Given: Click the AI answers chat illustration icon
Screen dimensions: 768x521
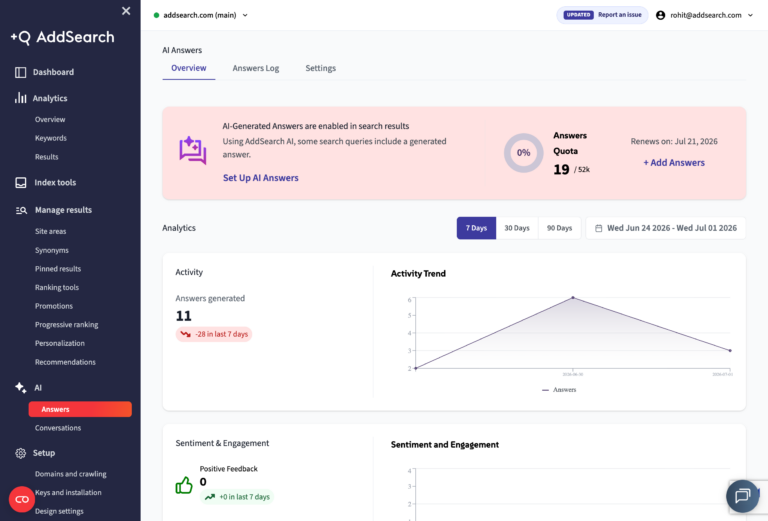Looking at the screenshot, I should (x=192, y=150).
